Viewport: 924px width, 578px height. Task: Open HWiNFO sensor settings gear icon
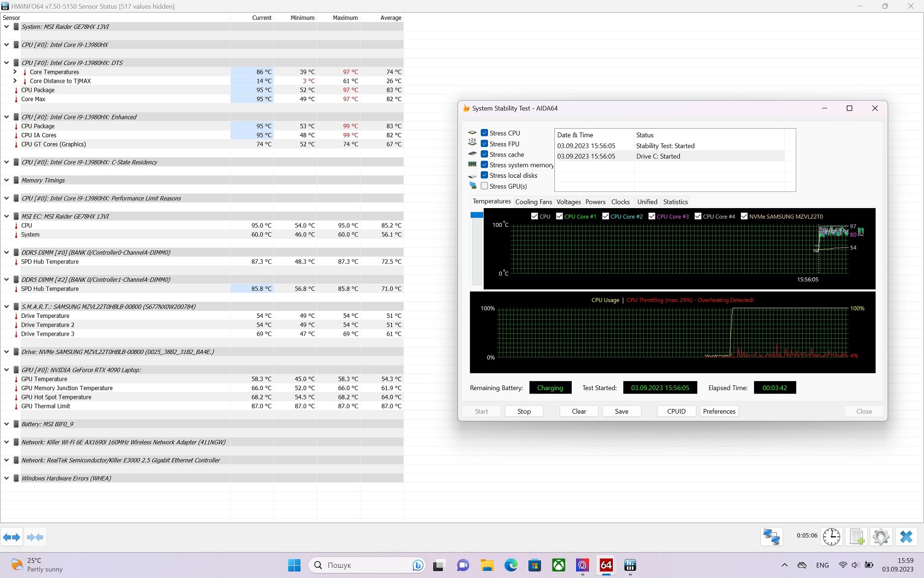(x=881, y=537)
